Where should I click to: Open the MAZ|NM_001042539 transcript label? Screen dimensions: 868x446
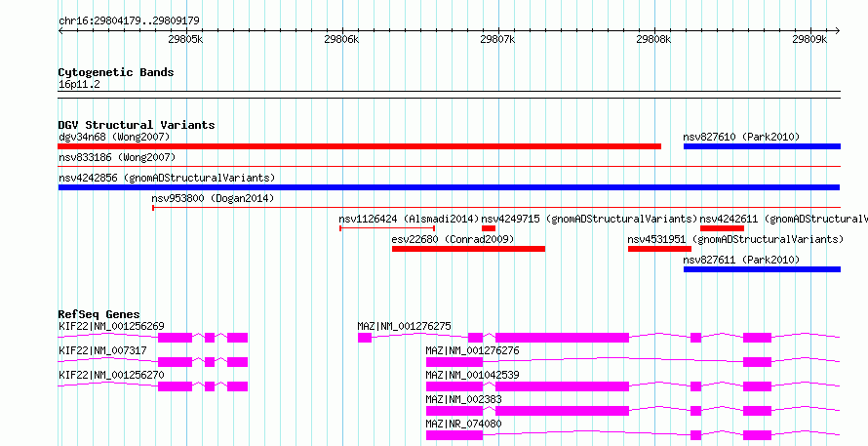tap(472, 375)
